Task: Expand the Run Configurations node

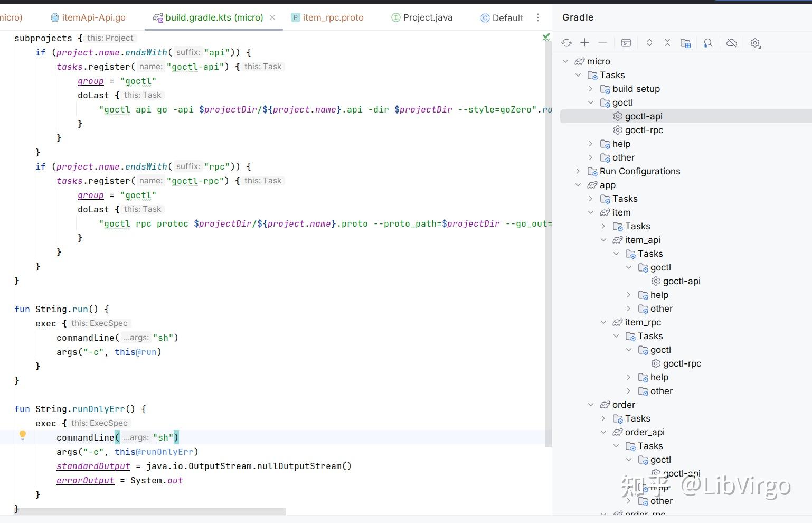Action: (x=578, y=171)
